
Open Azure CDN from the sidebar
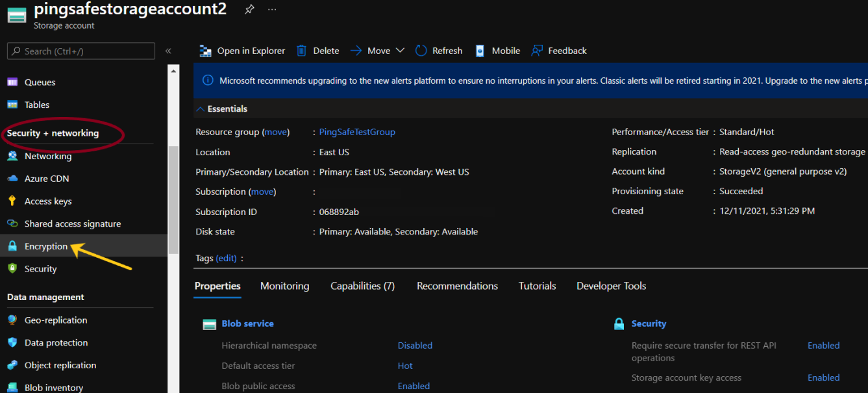(46, 179)
